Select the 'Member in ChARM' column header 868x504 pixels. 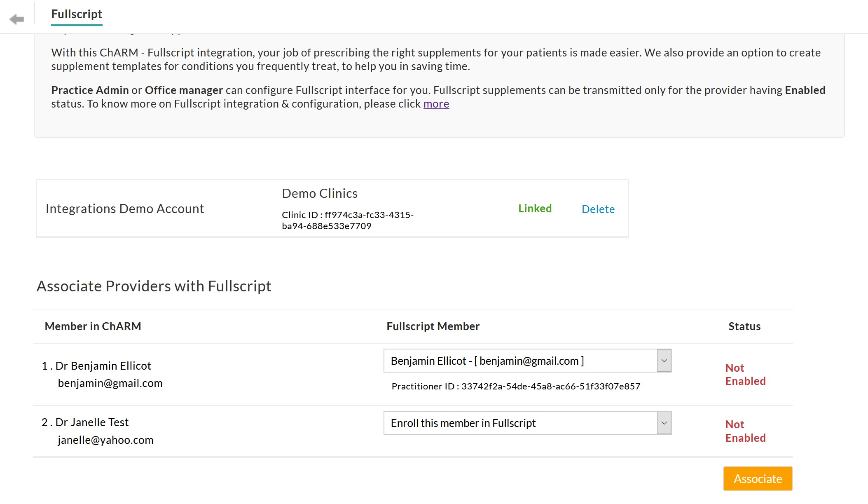(93, 326)
